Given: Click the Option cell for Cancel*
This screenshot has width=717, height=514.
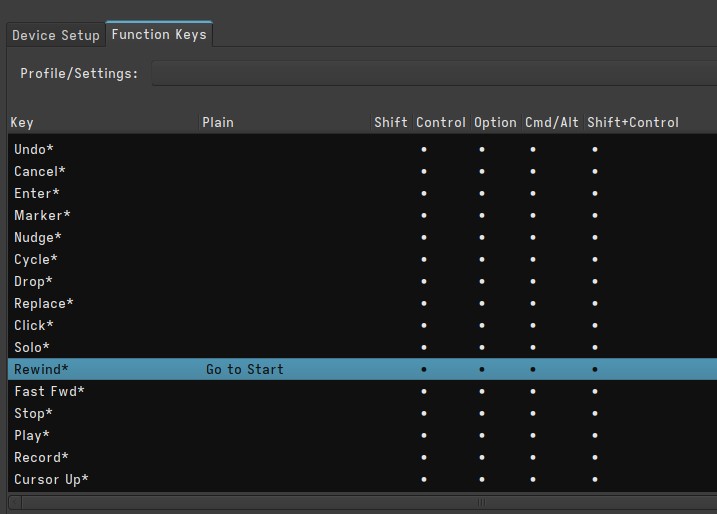Looking at the screenshot, I should pos(482,171).
